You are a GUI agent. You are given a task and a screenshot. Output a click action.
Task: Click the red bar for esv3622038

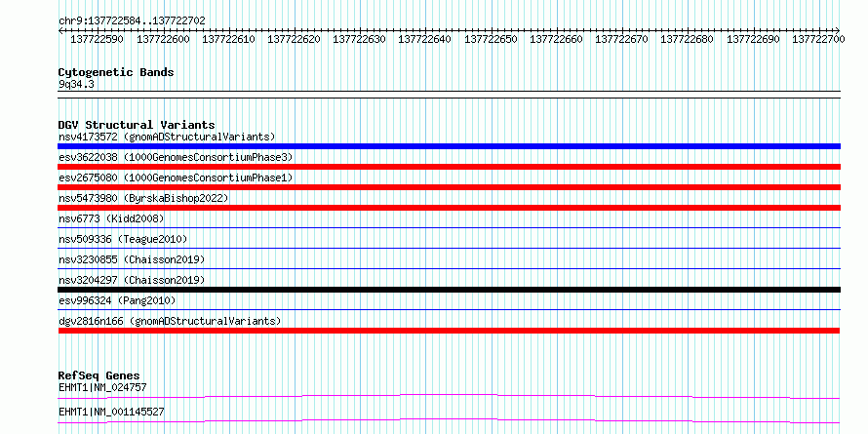(449, 167)
